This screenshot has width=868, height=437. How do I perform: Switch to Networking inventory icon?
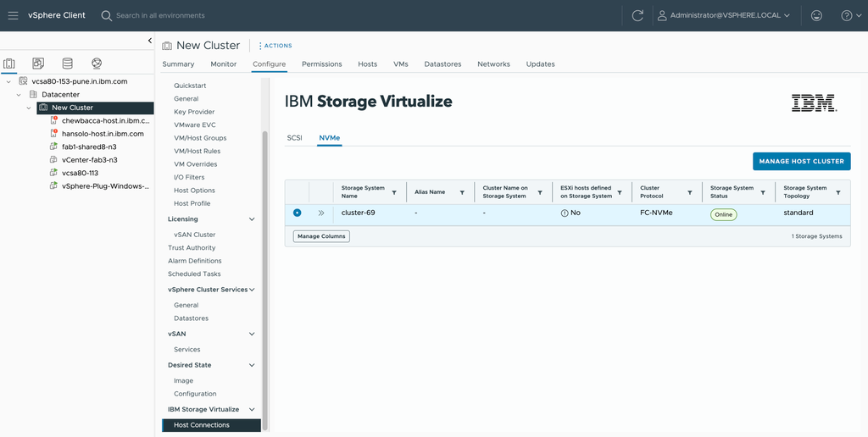tap(97, 63)
